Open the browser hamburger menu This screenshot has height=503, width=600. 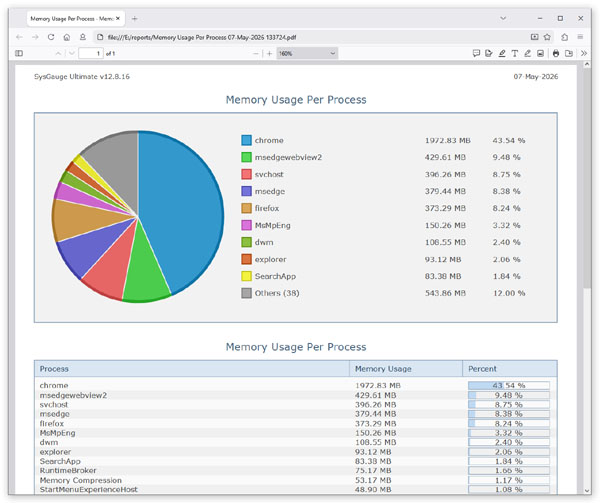pos(580,37)
